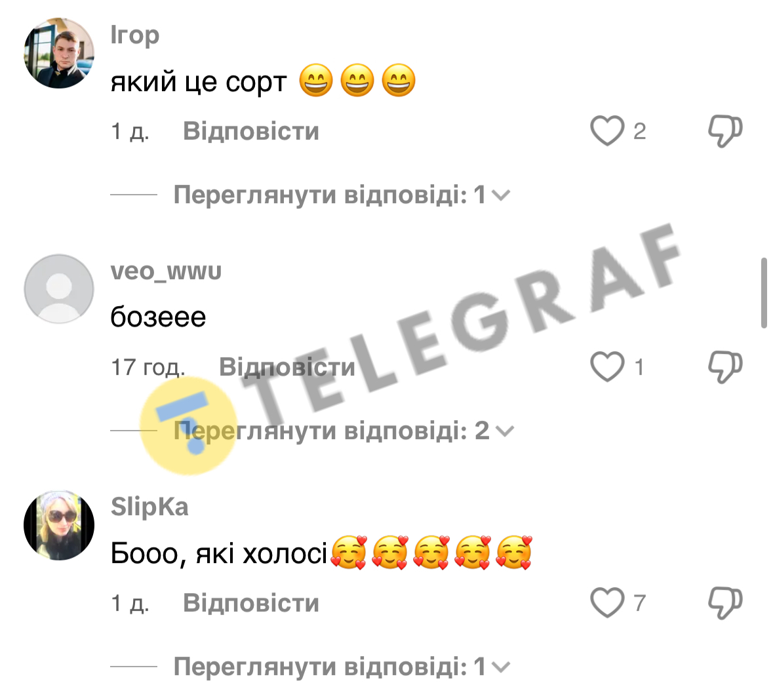Dislike Ігор's comment with thumbs-down icon
This screenshot has height=700, width=773.
pyautogui.click(x=725, y=130)
